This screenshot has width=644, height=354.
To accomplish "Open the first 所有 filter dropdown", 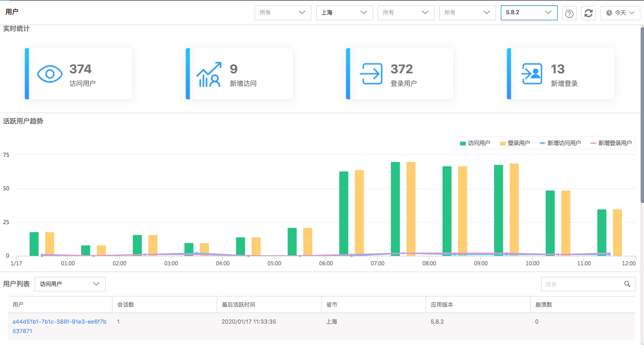I will click(x=283, y=13).
